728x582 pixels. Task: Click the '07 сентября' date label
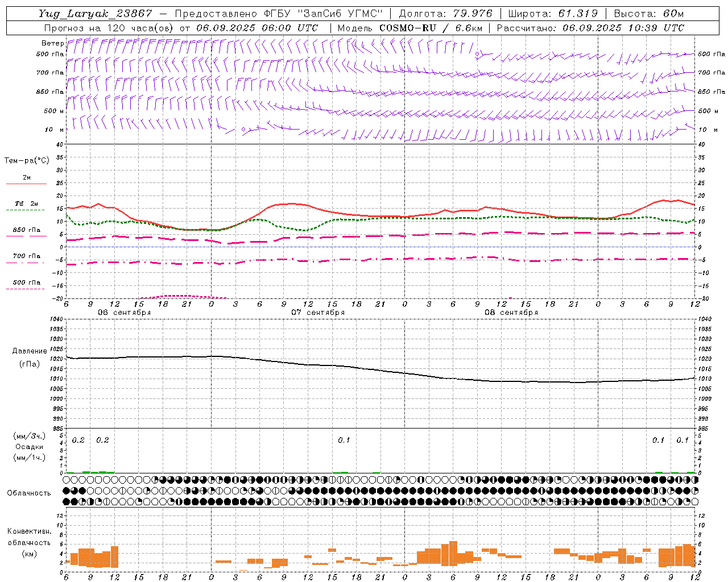318,313
